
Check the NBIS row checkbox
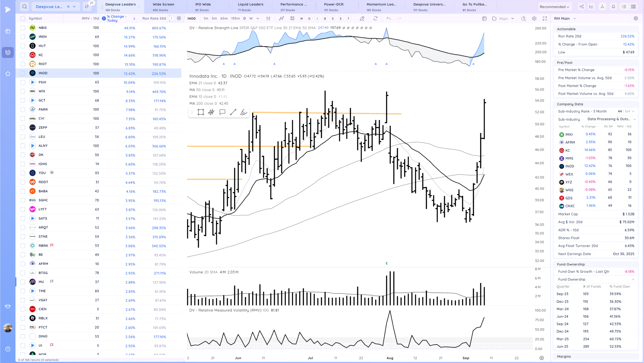(23, 28)
